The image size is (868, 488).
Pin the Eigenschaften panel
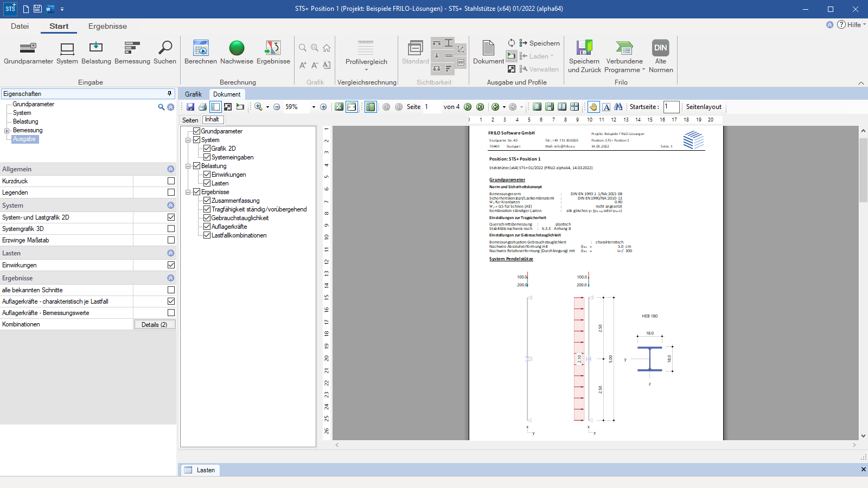point(169,93)
